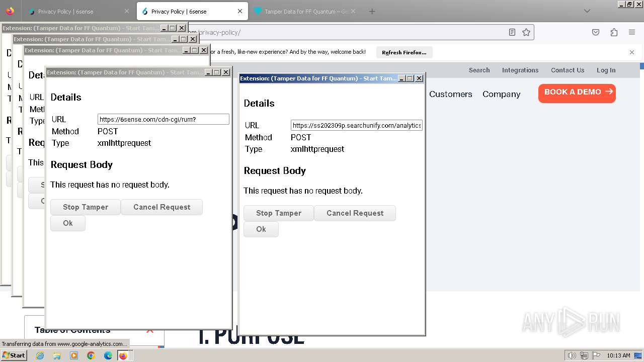Screen dimensions: 644x362
Task: Maximize the 6sense.com cdn-cgi Tamper dialog
Action: (x=217, y=72)
